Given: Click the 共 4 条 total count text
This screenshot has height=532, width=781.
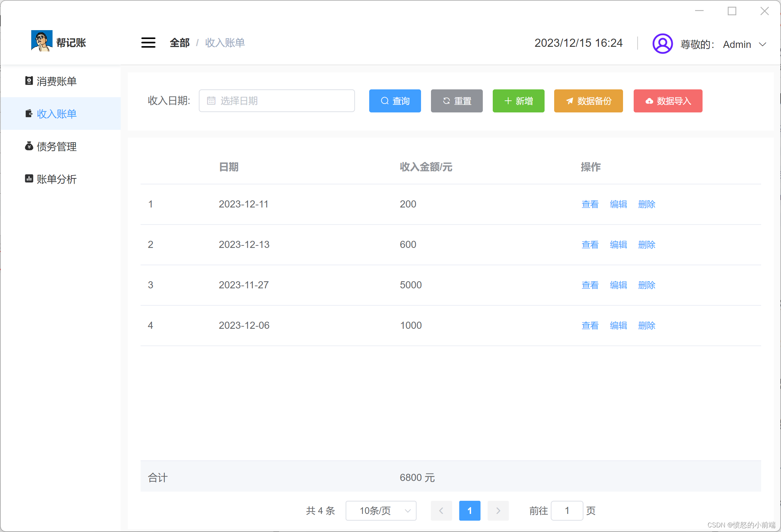Looking at the screenshot, I should pos(321,511).
